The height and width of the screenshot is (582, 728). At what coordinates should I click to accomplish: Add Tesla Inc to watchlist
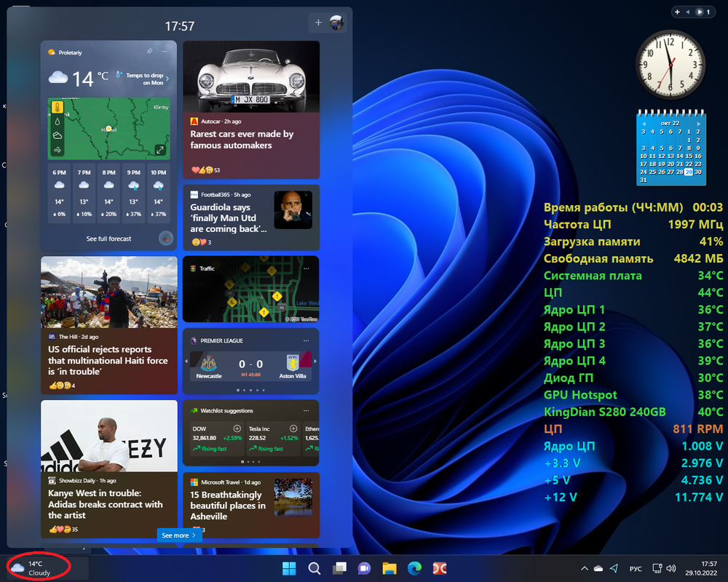coord(293,428)
